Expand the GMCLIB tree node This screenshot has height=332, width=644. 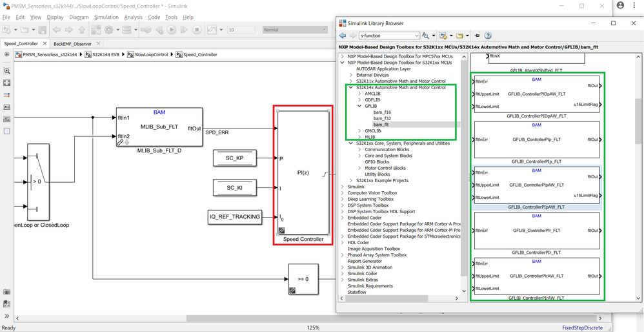[359, 130]
